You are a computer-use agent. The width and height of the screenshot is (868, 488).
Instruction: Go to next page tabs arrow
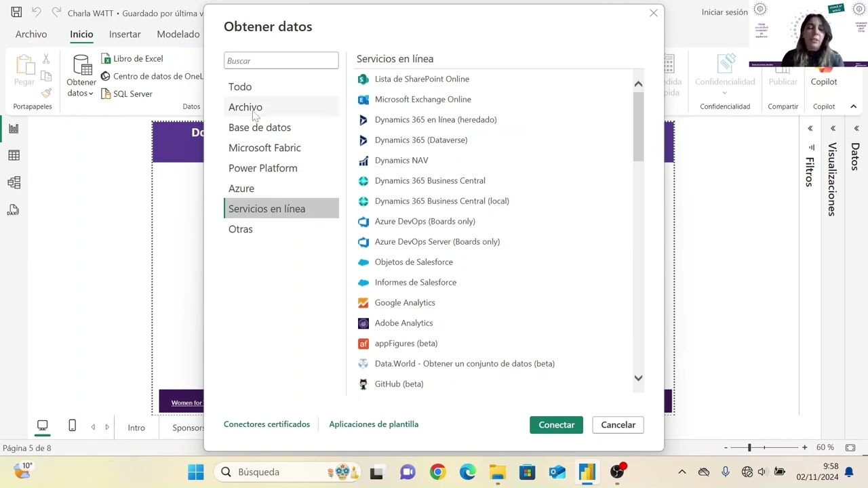tap(106, 427)
